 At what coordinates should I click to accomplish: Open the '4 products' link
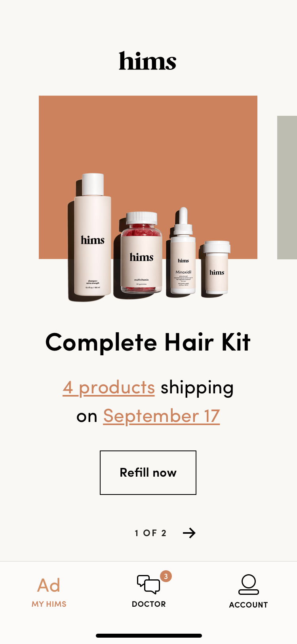[x=109, y=387]
